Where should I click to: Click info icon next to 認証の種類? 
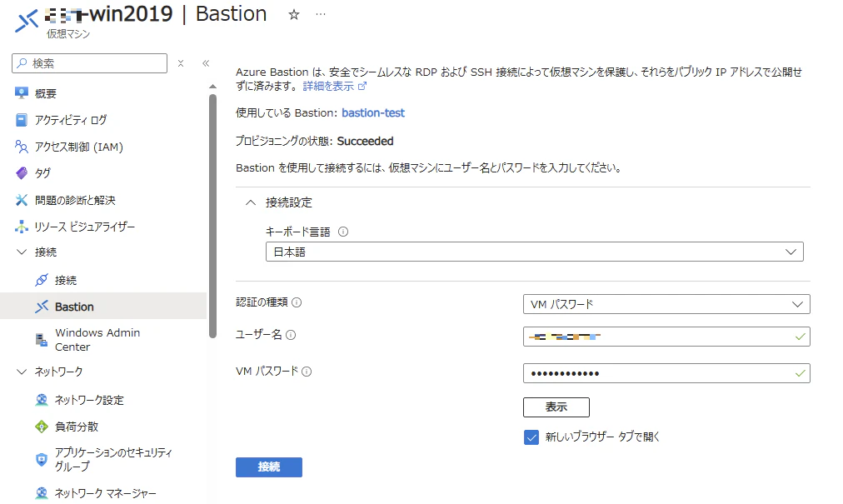[x=297, y=302]
